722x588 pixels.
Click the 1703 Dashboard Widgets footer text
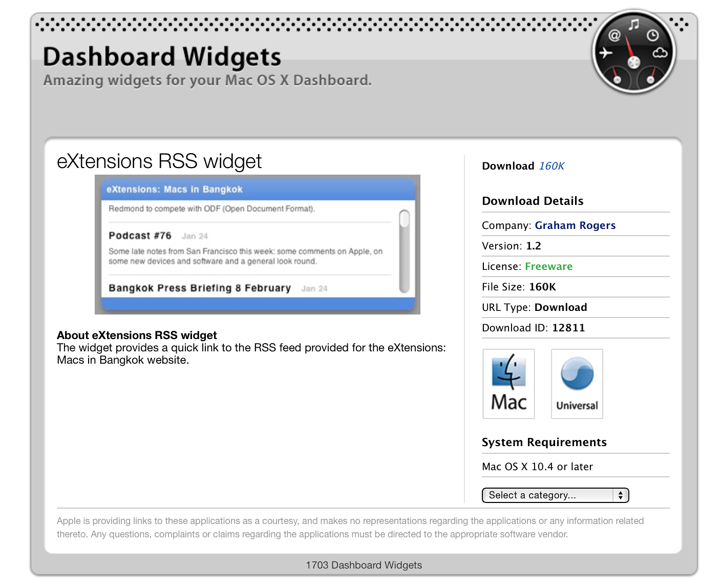pos(364,565)
